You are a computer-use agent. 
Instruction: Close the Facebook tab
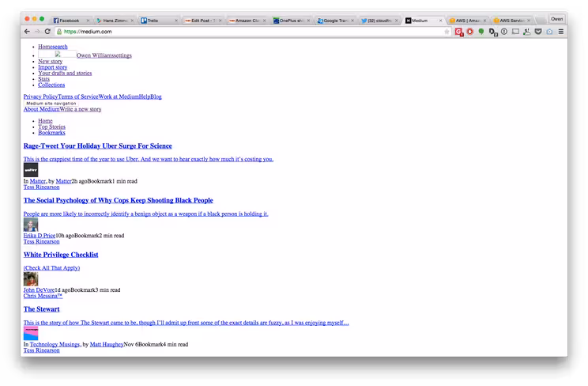(88, 21)
